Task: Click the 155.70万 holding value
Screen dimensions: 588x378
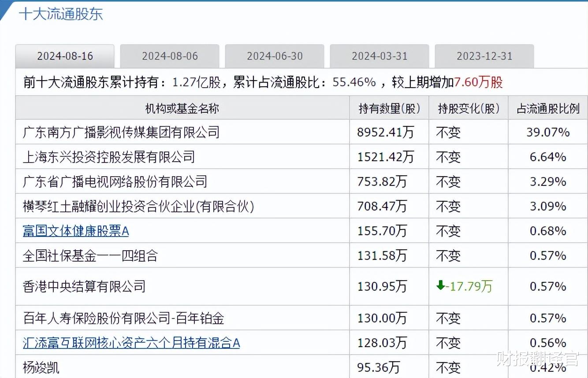Action: (x=382, y=231)
